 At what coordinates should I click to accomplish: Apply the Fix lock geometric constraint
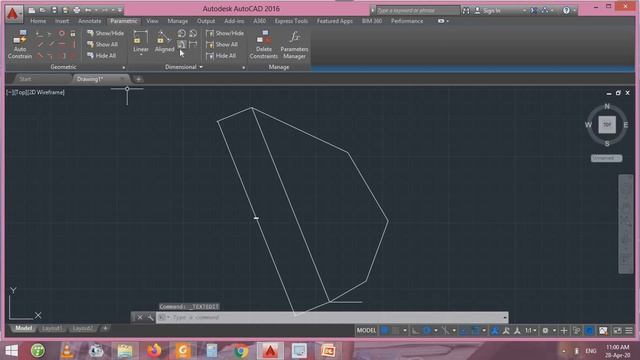point(73,33)
